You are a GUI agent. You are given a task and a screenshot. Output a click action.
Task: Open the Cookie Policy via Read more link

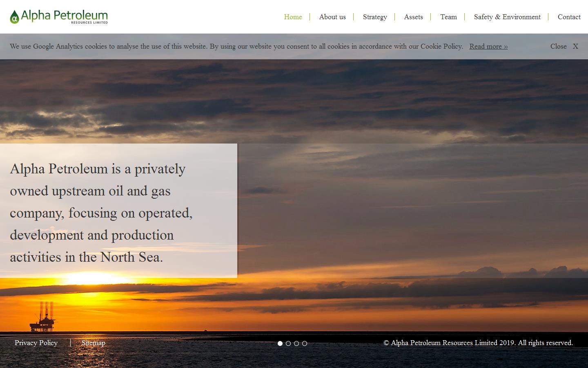point(488,47)
